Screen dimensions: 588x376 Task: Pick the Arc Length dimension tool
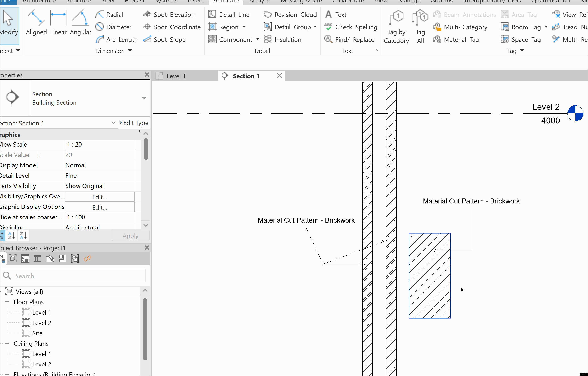[x=117, y=39]
